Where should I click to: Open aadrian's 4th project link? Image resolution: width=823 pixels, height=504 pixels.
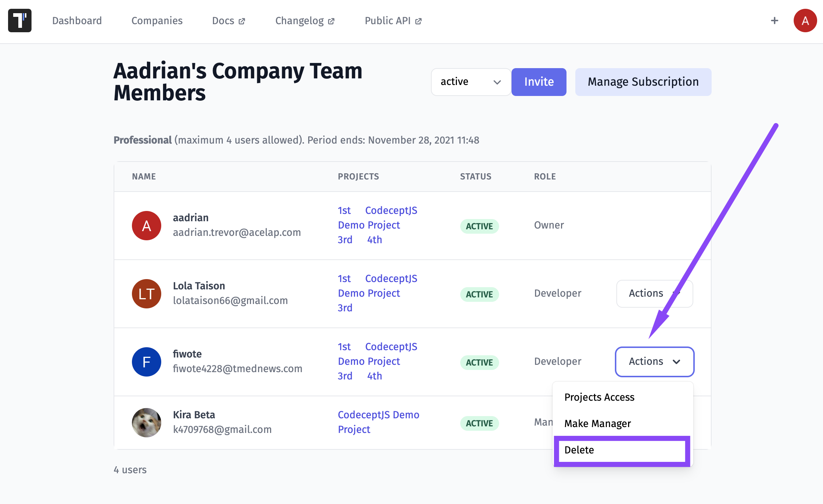tap(374, 240)
